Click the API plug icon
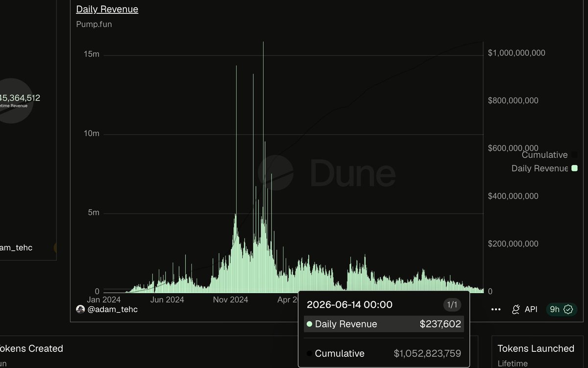This screenshot has width=588, height=368. [x=515, y=309]
